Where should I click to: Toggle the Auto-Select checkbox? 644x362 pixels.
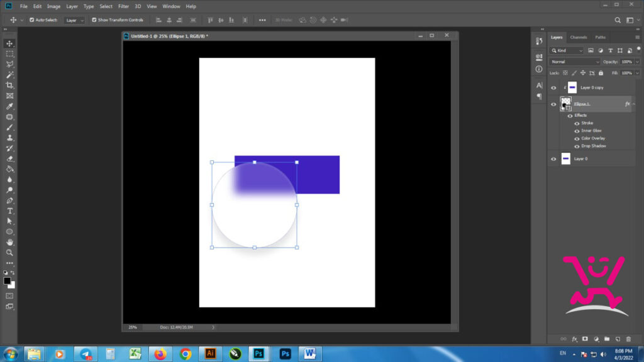coord(31,19)
